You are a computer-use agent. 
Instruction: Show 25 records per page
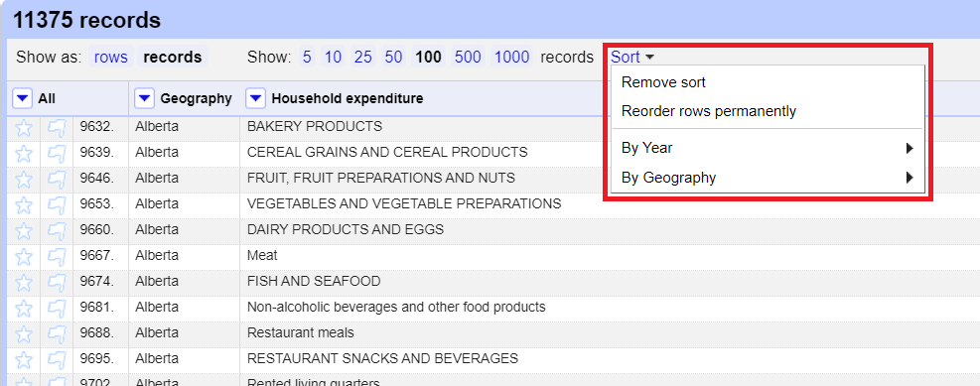(363, 58)
